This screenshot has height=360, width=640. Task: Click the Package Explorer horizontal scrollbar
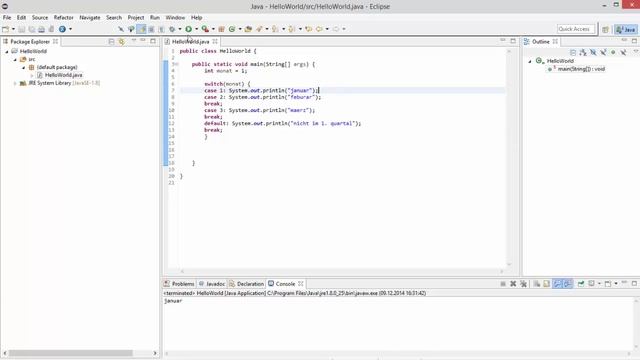point(71,353)
